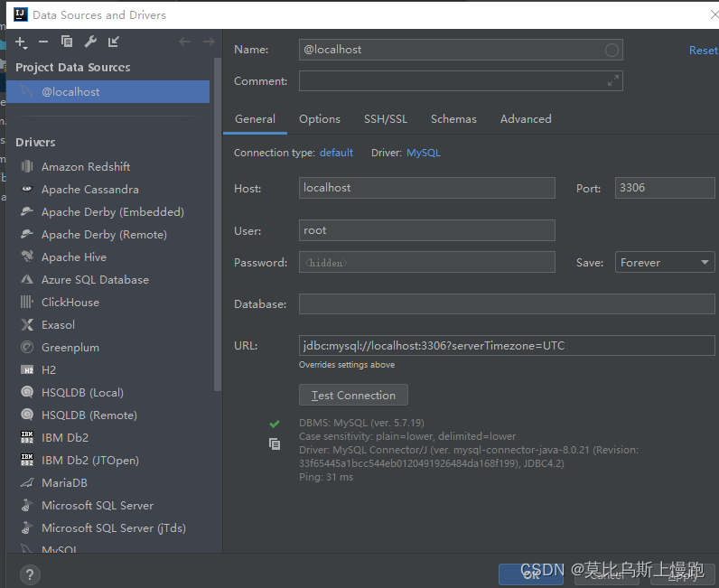This screenshot has height=588, width=719.
Task: Click the Test Connection button
Action: coord(353,395)
